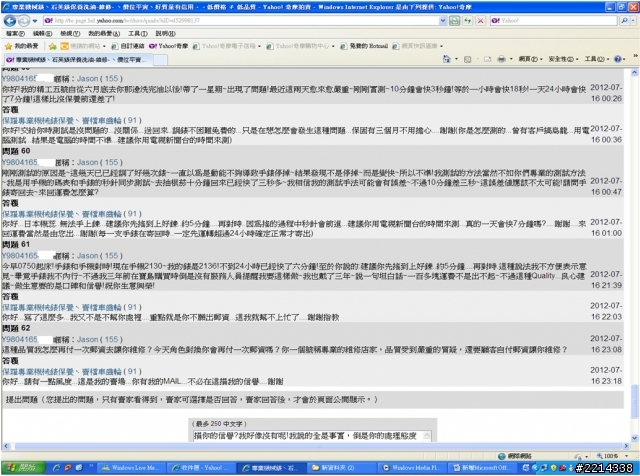Switch to Windows Live Messenger taskbar button
The height and width of the screenshot is (476, 640).
[131, 468]
